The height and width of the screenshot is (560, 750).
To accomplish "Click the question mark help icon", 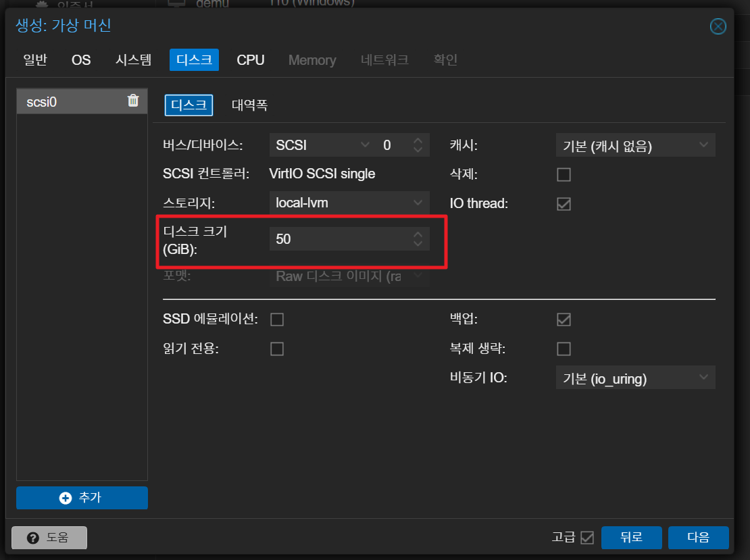I will pos(33,538).
